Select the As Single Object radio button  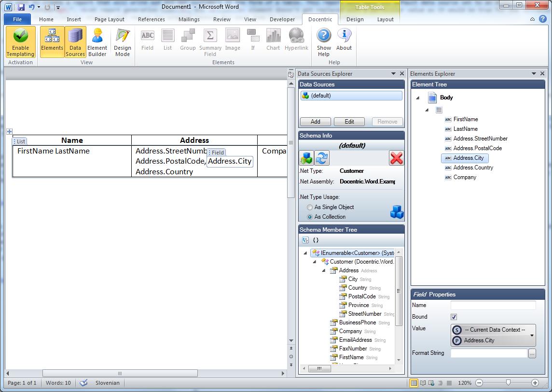[x=310, y=207]
